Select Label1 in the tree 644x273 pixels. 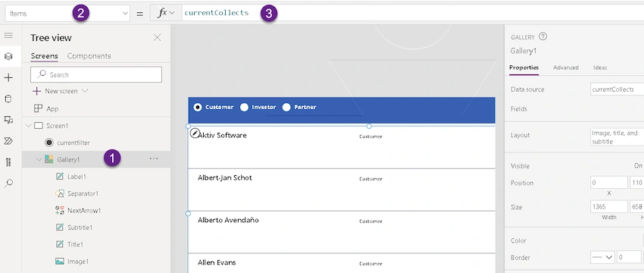77,177
